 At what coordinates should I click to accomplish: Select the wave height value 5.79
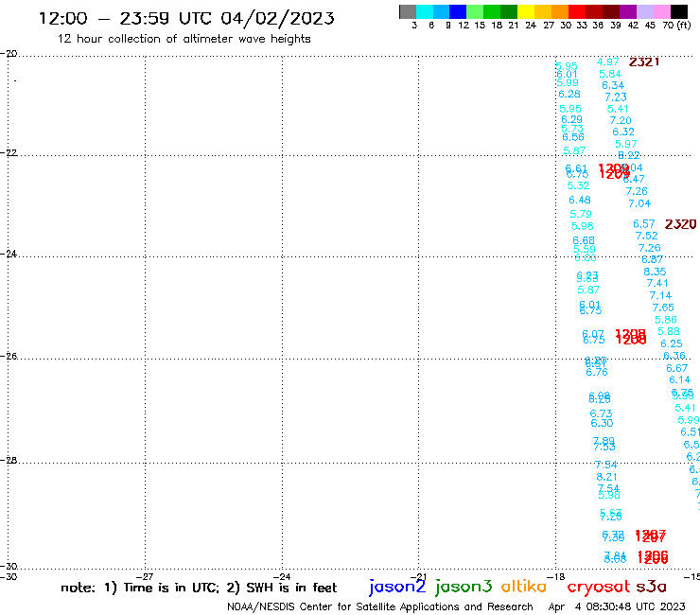point(581,214)
